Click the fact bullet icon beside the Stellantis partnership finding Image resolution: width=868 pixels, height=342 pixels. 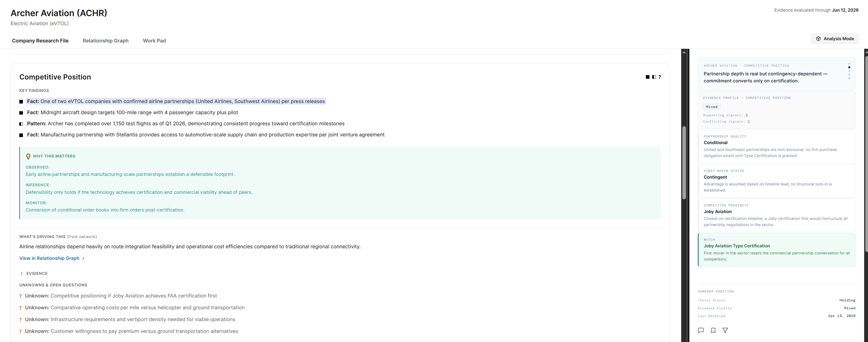[x=21, y=135]
